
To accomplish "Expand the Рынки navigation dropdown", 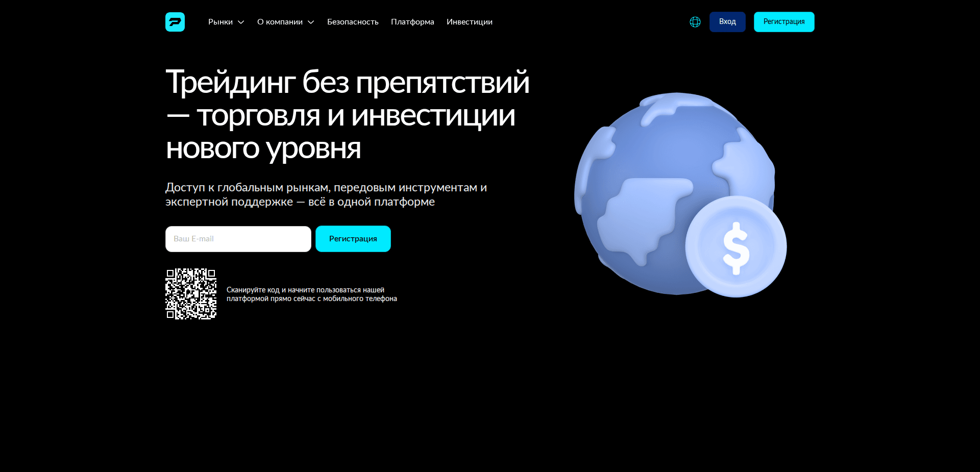I will pyautogui.click(x=220, y=21).
